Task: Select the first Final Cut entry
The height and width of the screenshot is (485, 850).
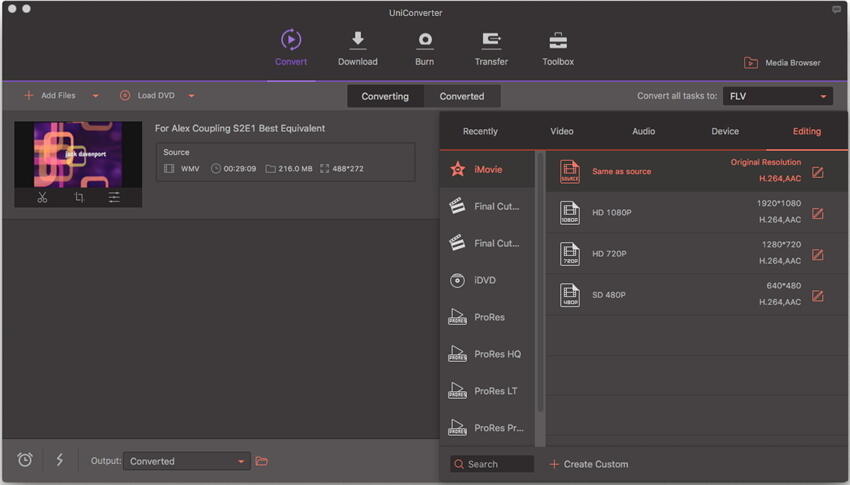Action: pyautogui.click(x=487, y=206)
